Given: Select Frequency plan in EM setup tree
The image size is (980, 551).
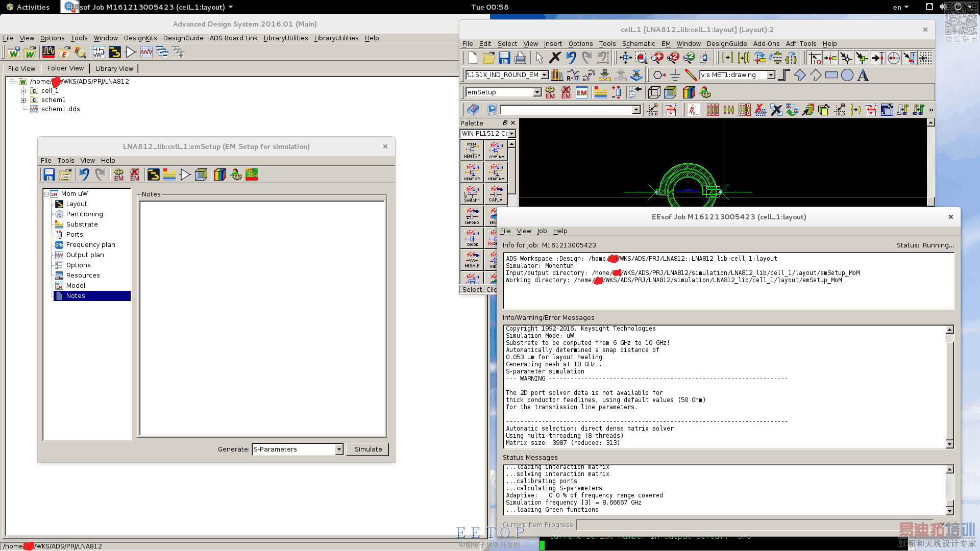Looking at the screenshot, I should (90, 245).
